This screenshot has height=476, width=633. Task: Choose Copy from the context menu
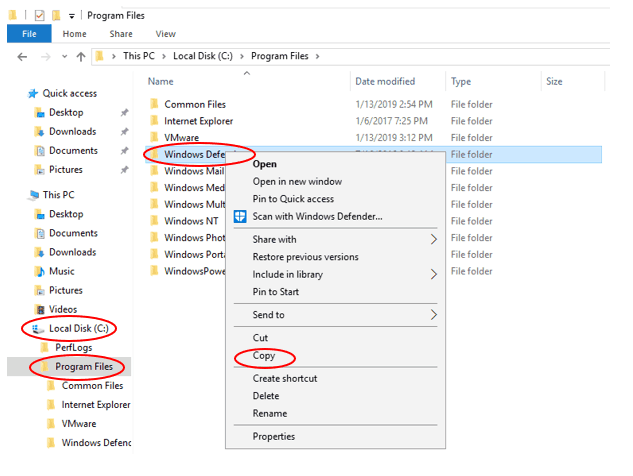pyautogui.click(x=264, y=356)
